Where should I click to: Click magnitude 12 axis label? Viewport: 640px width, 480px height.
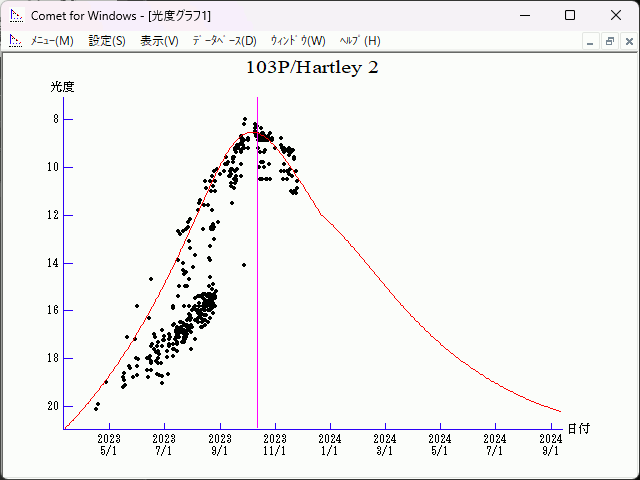[x=53, y=215]
